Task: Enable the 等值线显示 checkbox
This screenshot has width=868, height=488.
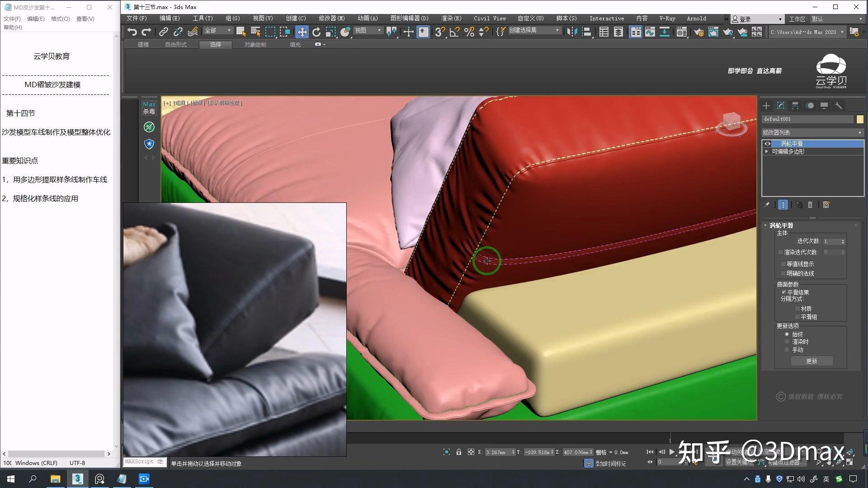Action: [783, 263]
